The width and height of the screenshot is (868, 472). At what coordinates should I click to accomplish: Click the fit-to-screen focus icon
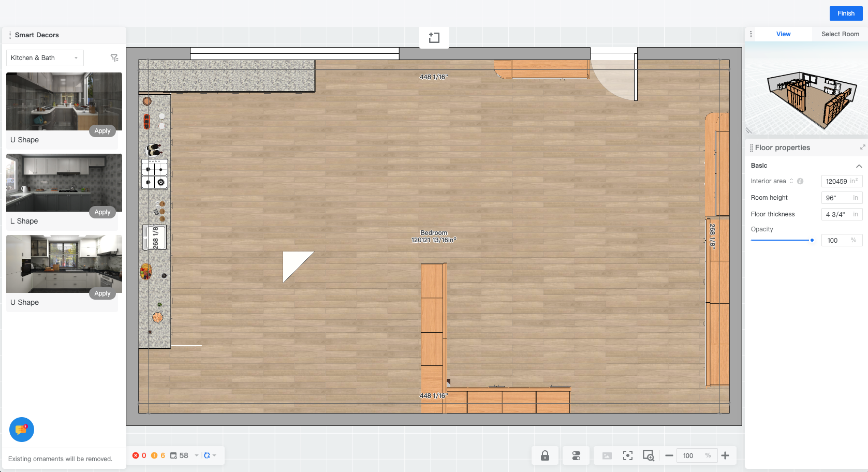coord(628,455)
